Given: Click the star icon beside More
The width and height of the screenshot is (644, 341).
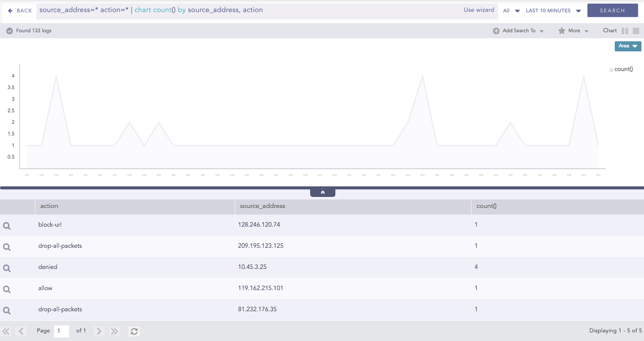Looking at the screenshot, I should [x=561, y=31].
